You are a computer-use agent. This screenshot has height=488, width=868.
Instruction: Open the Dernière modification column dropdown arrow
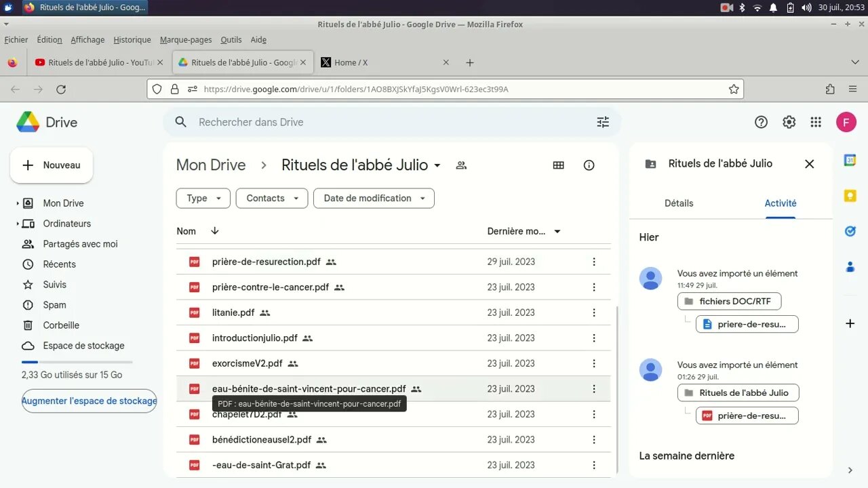click(557, 231)
